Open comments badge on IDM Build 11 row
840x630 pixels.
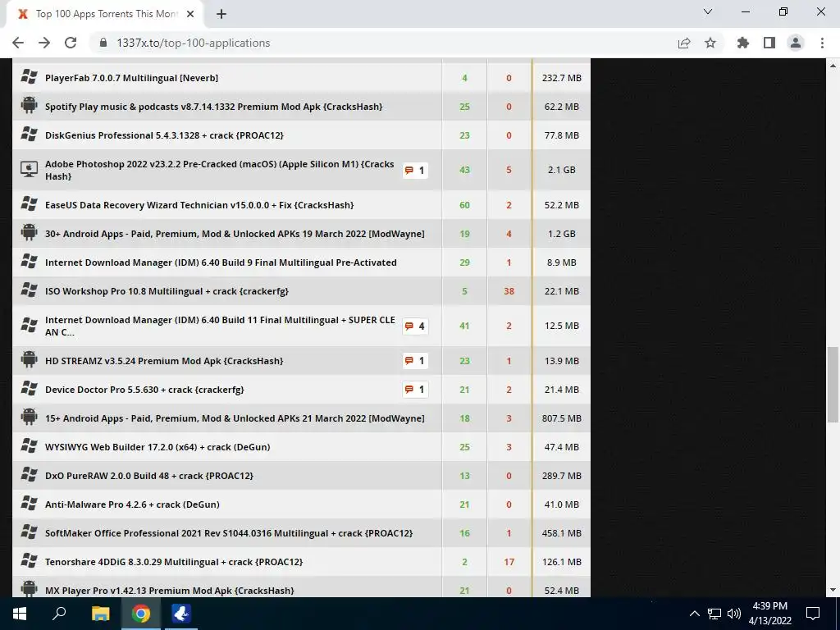[x=415, y=326]
